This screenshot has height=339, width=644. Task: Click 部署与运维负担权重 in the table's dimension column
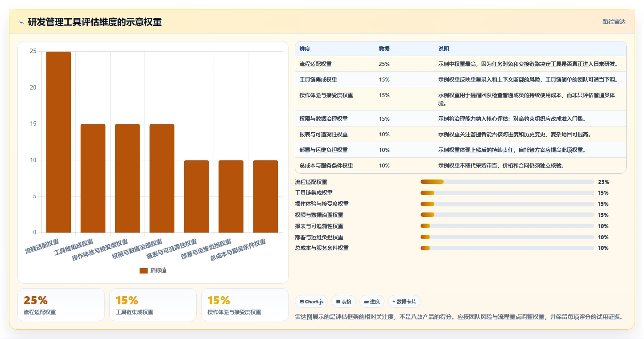tap(324, 150)
